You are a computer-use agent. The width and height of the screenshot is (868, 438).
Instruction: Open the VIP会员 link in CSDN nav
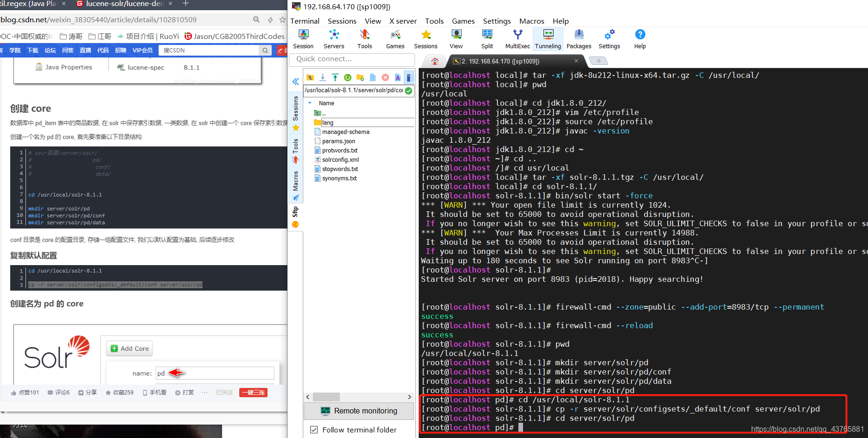[142, 50]
